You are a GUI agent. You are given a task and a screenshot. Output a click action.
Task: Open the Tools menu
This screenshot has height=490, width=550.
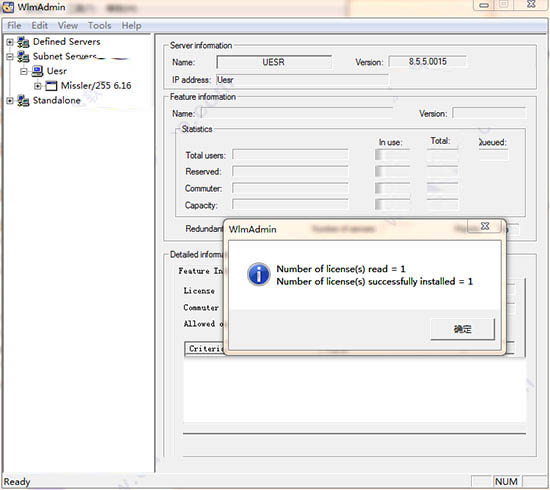pos(99,26)
